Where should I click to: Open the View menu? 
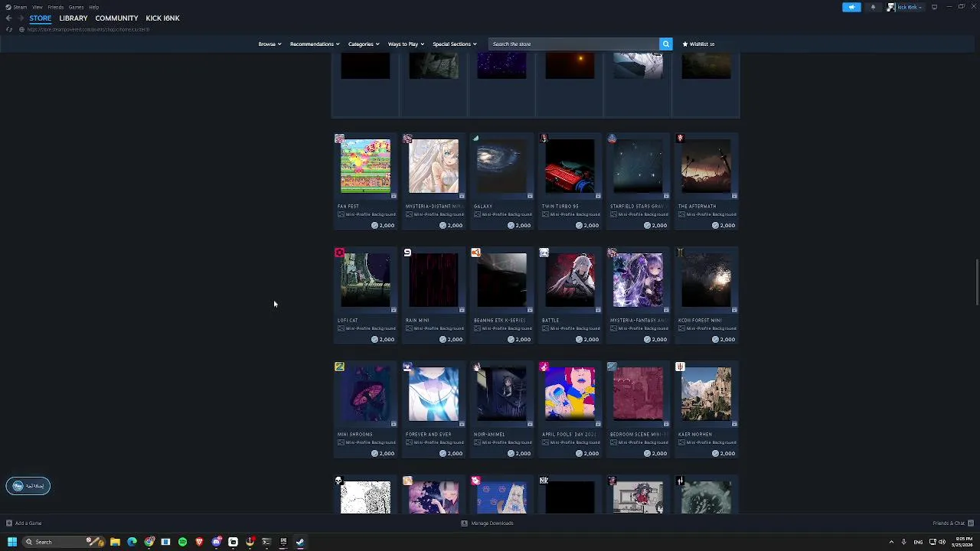[37, 7]
